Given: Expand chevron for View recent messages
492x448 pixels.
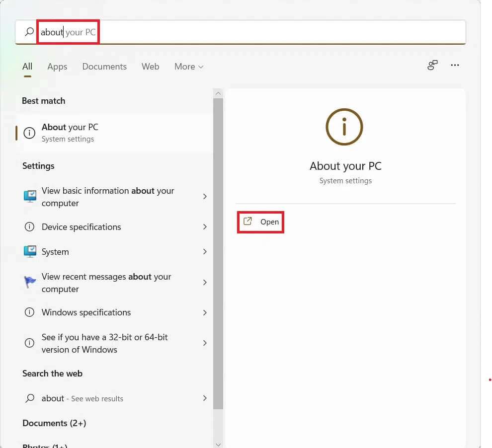Looking at the screenshot, I should [205, 283].
